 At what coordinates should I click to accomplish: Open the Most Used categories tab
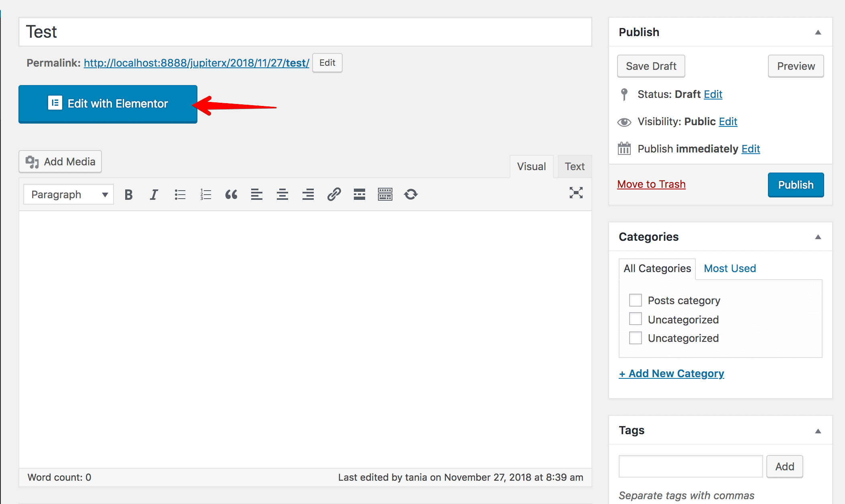click(729, 268)
